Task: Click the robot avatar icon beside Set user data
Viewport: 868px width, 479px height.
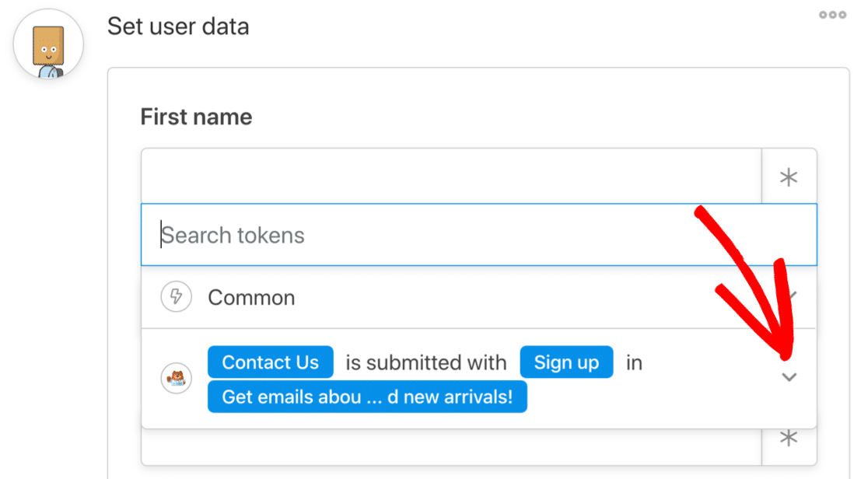Action: pos(49,44)
